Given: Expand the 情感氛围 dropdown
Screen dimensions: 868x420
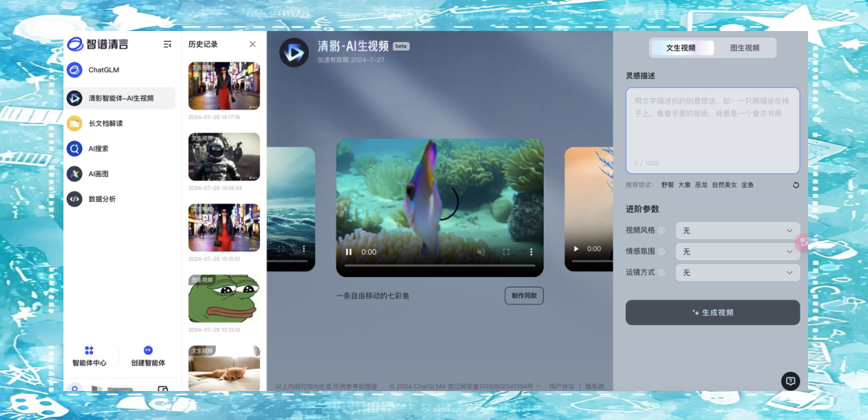Looking at the screenshot, I should (738, 252).
